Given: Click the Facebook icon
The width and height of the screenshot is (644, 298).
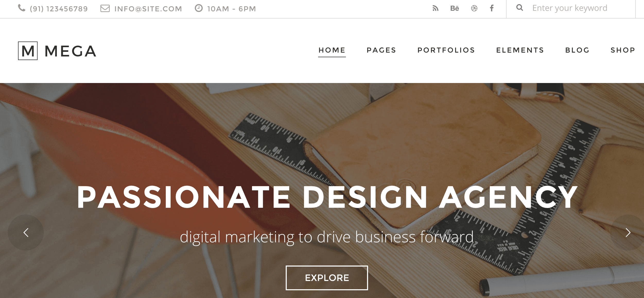Looking at the screenshot, I should [x=492, y=8].
